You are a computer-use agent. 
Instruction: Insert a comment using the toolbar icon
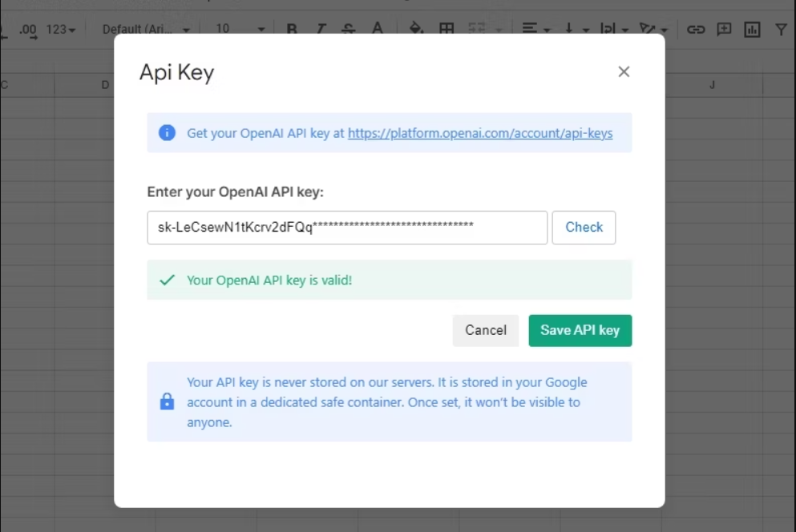[x=724, y=30]
